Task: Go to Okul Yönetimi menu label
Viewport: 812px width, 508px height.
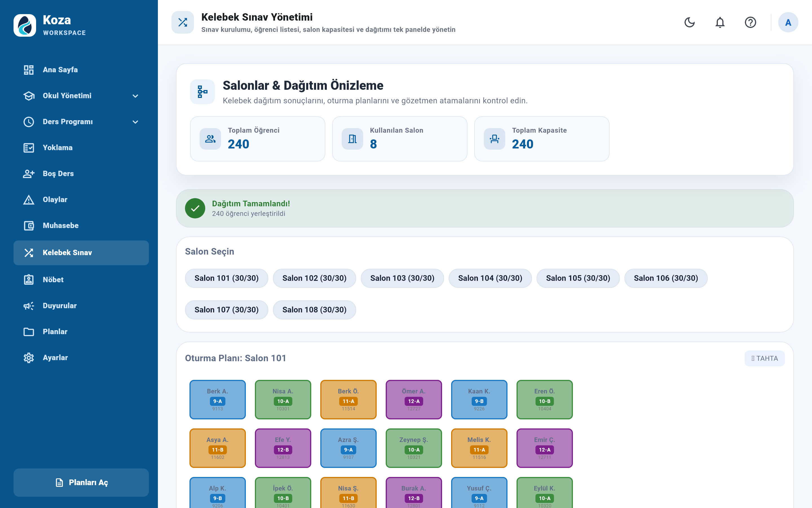Action: click(x=67, y=96)
